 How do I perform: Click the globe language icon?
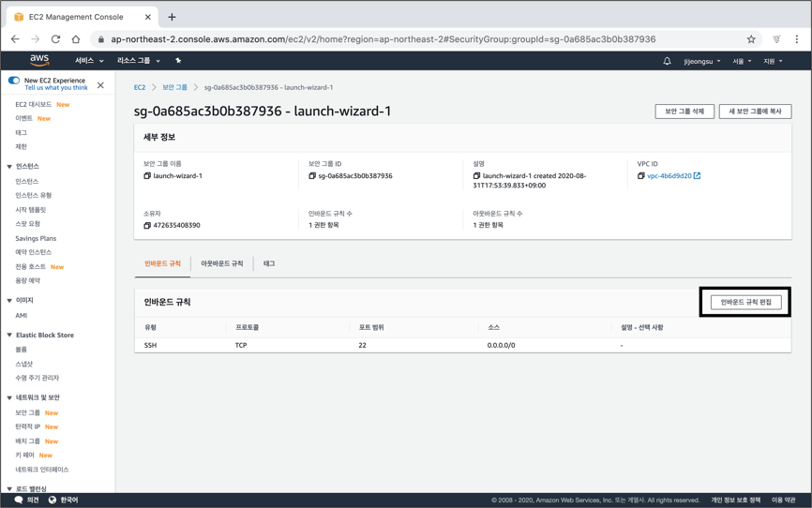pos(52,500)
